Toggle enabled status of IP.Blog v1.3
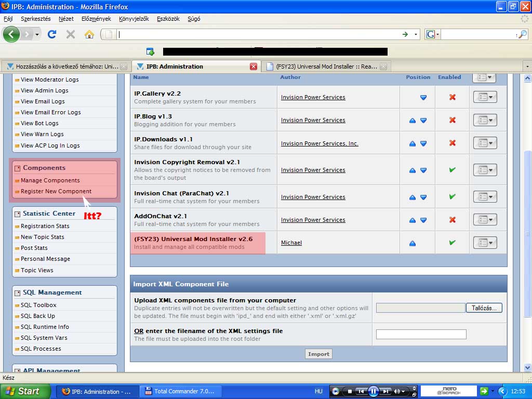 (453, 120)
